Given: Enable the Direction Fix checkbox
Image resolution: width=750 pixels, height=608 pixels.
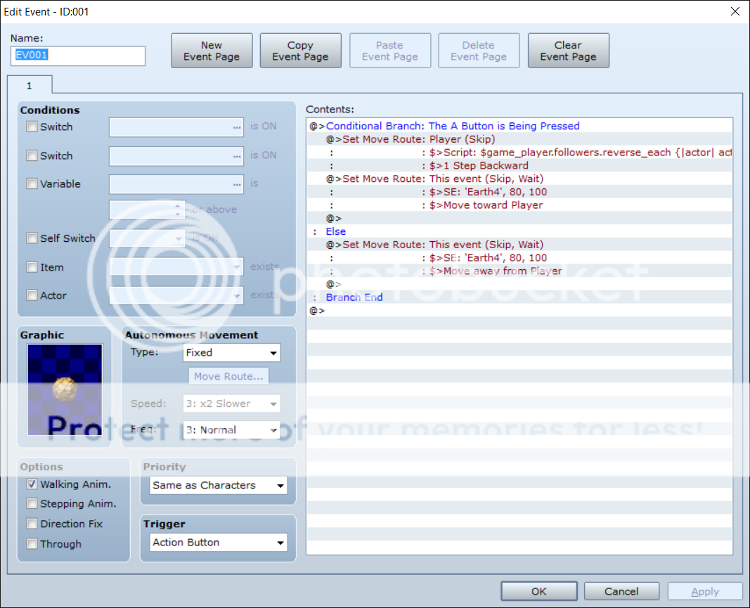Looking at the screenshot, I should point(33,524).
